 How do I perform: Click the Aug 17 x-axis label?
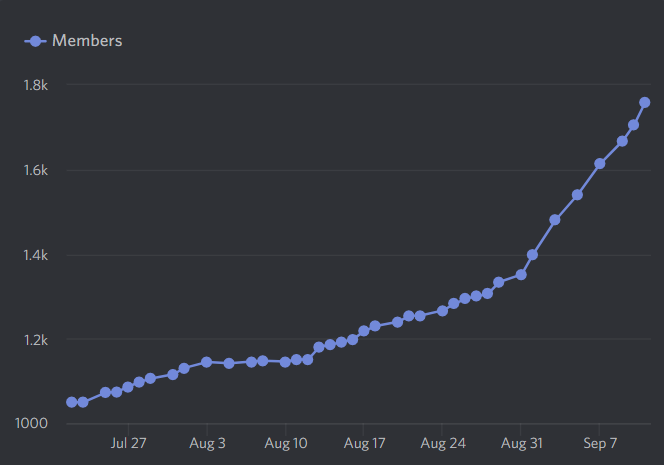pos(364,442)
